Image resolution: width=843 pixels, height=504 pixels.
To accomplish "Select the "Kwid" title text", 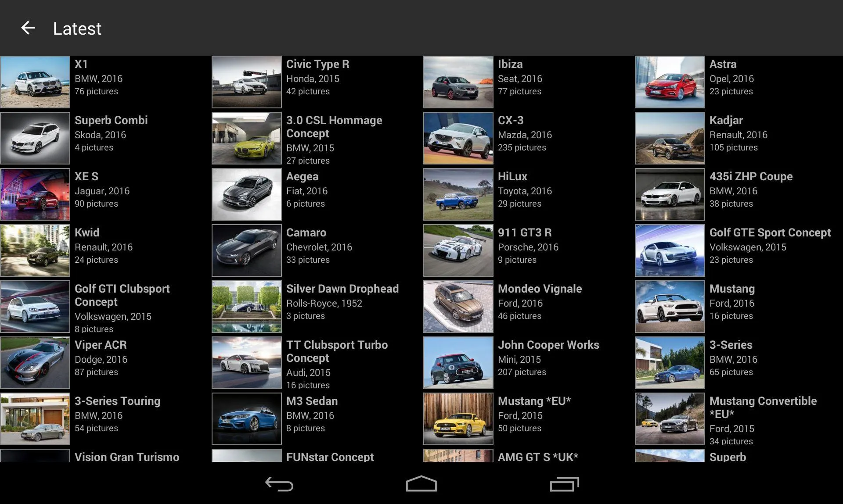I will (87, 232).
